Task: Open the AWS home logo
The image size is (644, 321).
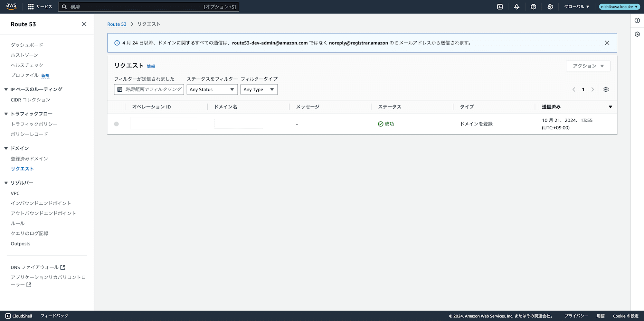Action: pyautogui.click(x=11, y=6)
